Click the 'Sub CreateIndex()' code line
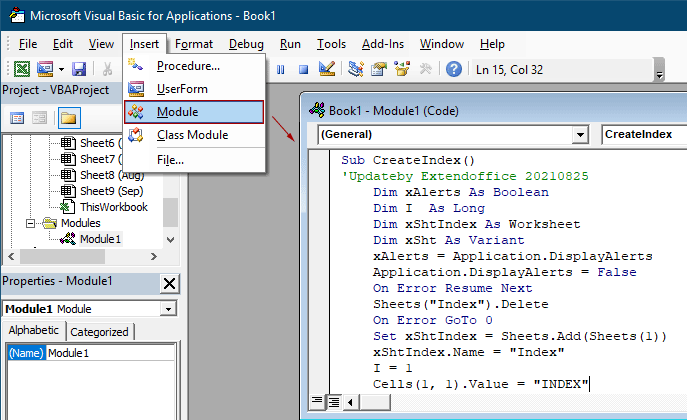687x420 pixels. 408,160
